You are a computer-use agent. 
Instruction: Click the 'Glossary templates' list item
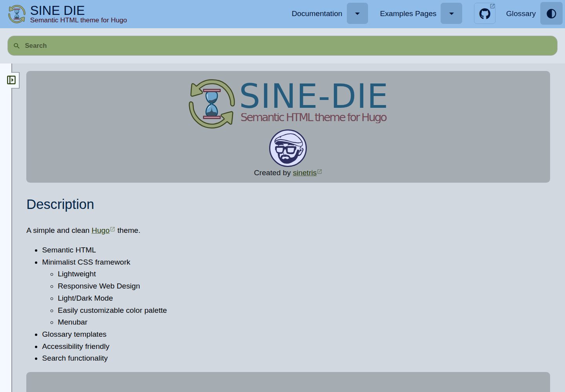tap(74, 334)
